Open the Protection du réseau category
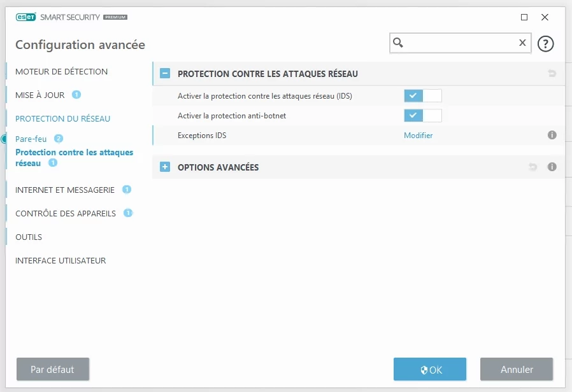572x392 pixels. 63,119
